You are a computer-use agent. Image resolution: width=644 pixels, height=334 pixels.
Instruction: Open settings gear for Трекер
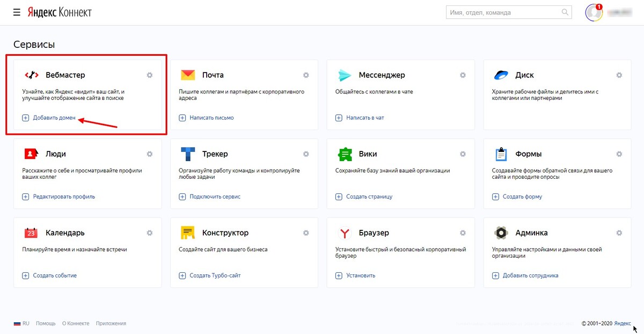[x=306, y=154]
